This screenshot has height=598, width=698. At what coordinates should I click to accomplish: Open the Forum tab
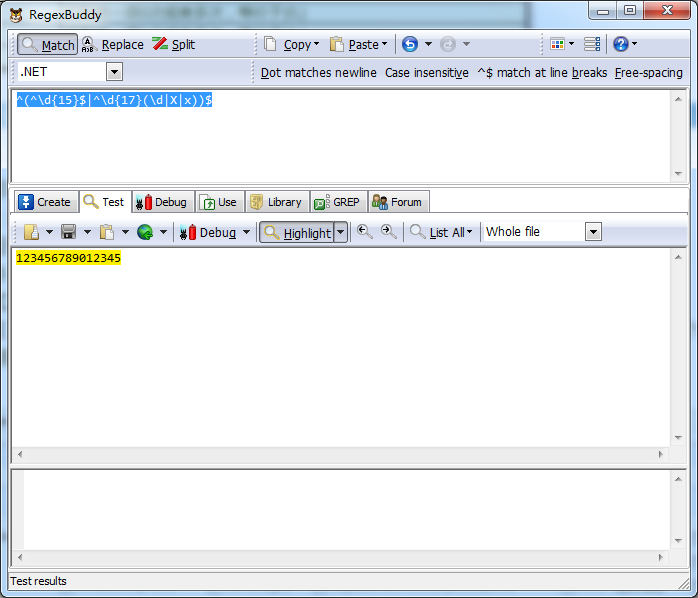398,202
